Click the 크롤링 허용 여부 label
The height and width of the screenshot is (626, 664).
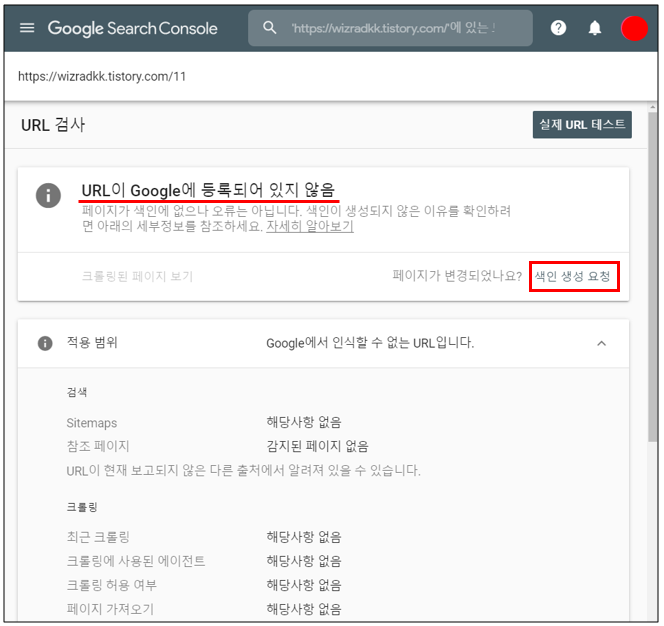pyautogui.click(x=112, y=585)
